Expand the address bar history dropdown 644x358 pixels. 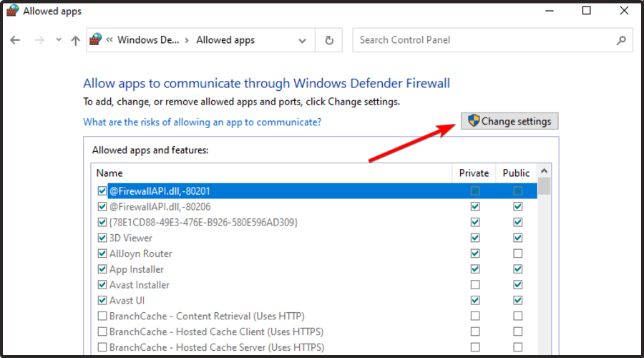pos(303,41)
